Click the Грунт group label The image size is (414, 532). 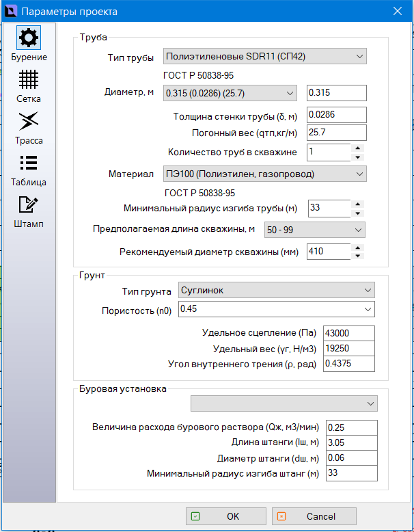pos(92,275)
